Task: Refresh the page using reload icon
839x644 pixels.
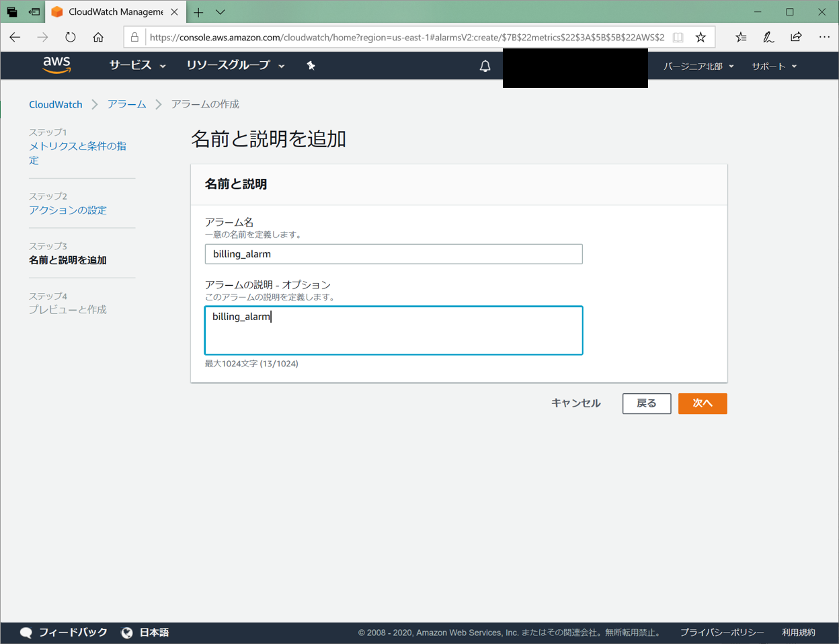Action: coord(71,37)
